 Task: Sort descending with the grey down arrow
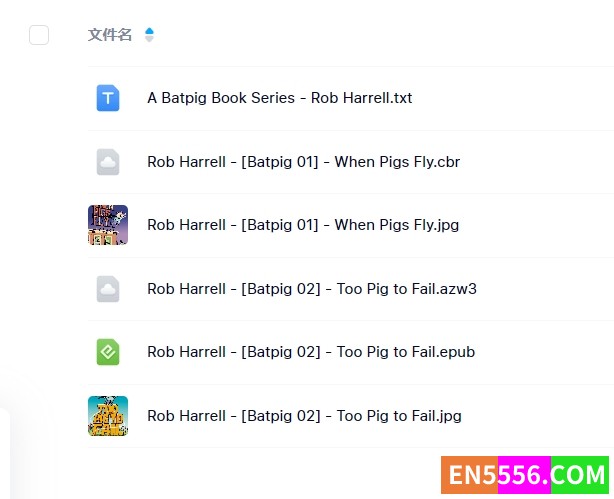pyautogui.click(x=149, y=38)
